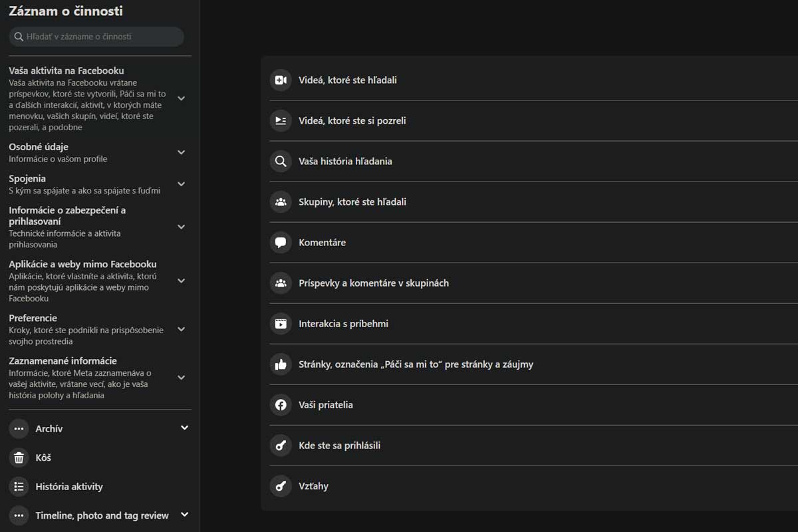
Task: Click the trash bin icon beside Kôš
Action: (19, 458)
